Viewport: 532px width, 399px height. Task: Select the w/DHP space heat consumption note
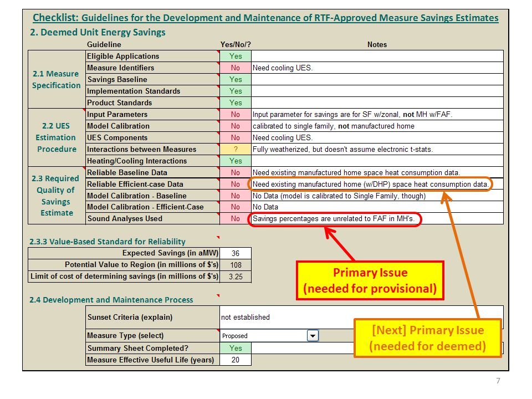click(x=377, y=184)
